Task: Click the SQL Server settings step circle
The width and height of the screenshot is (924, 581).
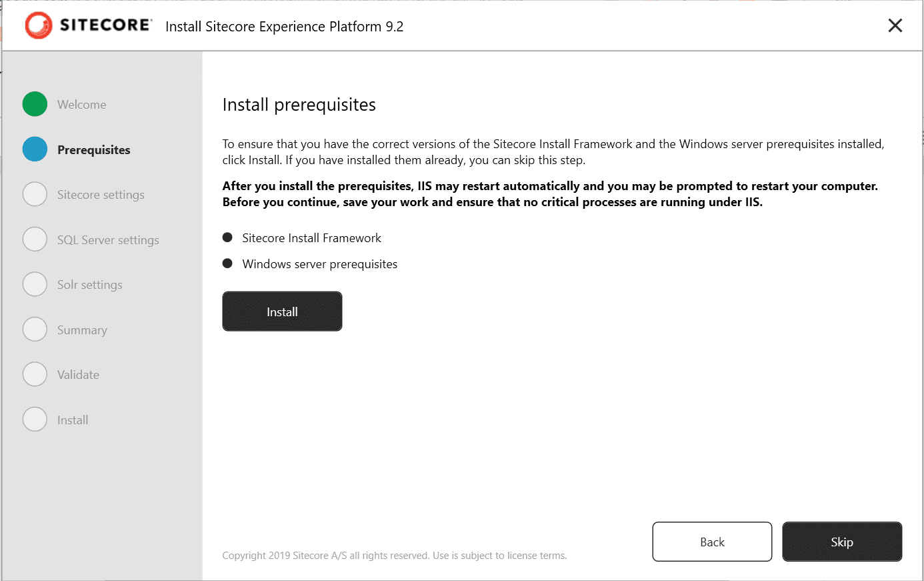Action: [35, 239]
